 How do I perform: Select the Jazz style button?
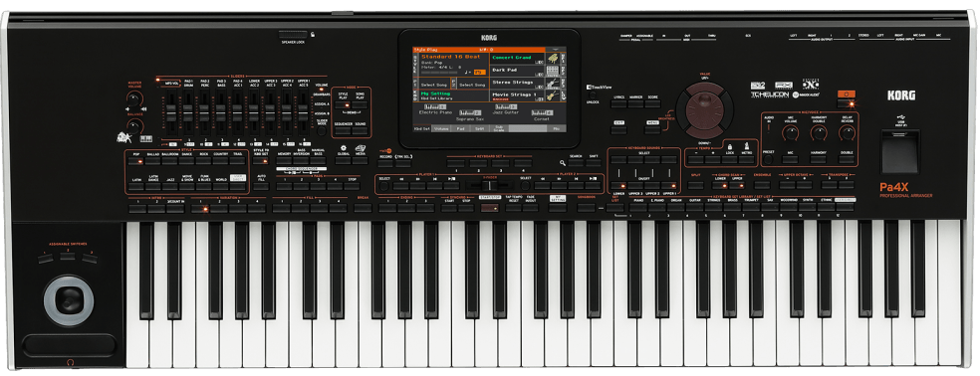[x=170, y=186]
